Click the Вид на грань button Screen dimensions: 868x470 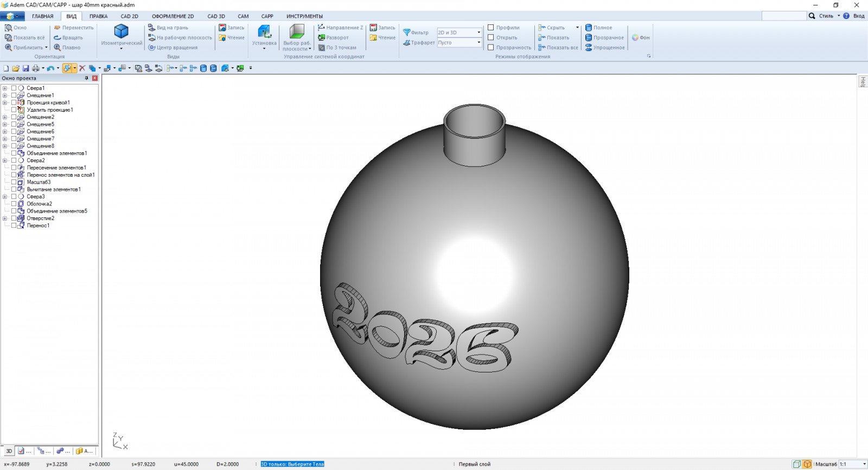[x=168, y=28]
